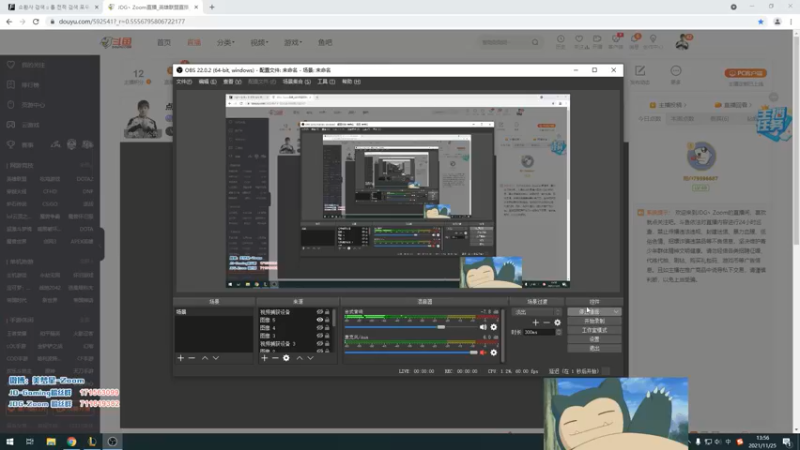Viewport: 800px width, 450px height.
Task: Open the Douyu follow heart icon
Action: pos(579,39)
